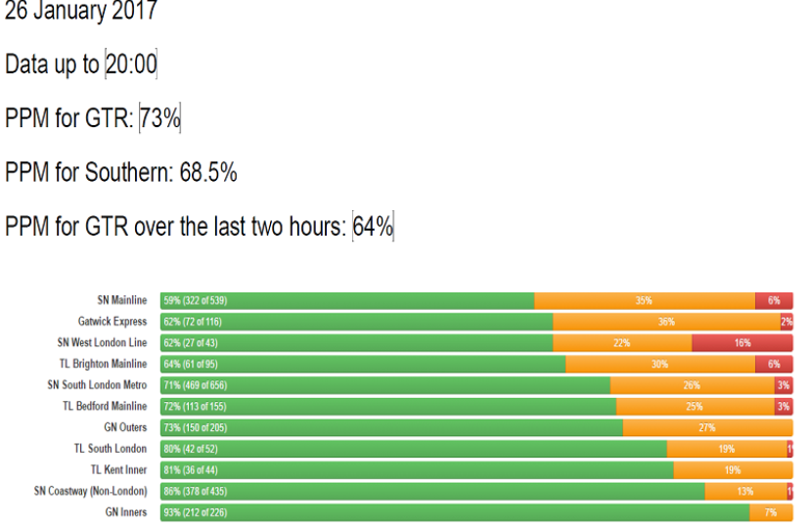The height and width of the screenshot is (528, 812).
Task: Select the TL Brighton Mainline orange 30% segment
Action: [659, 364]
